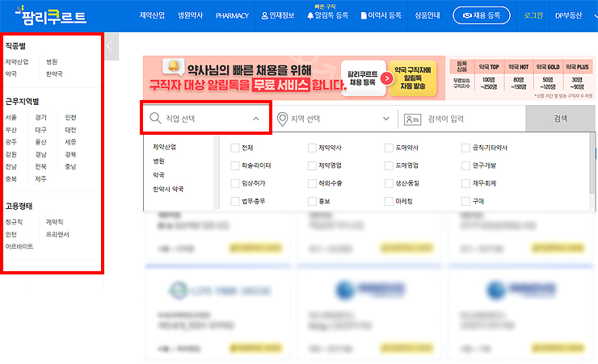Select 병원 in the job dropdown list
The width and height of the screenshot is (598, 364).
pos(158,161)
